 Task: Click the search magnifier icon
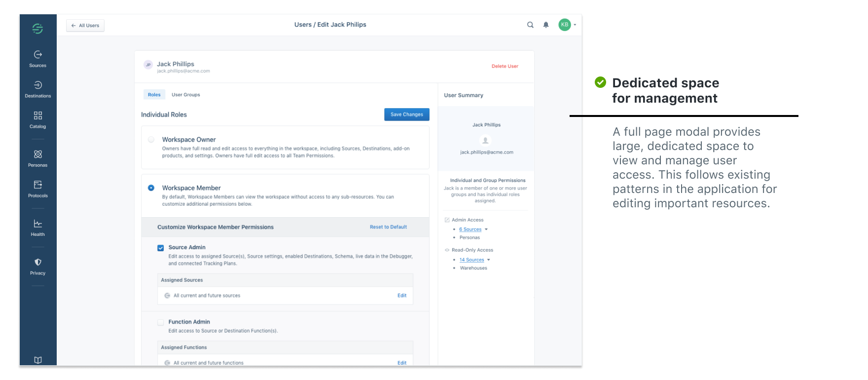[x=530, y=25]
